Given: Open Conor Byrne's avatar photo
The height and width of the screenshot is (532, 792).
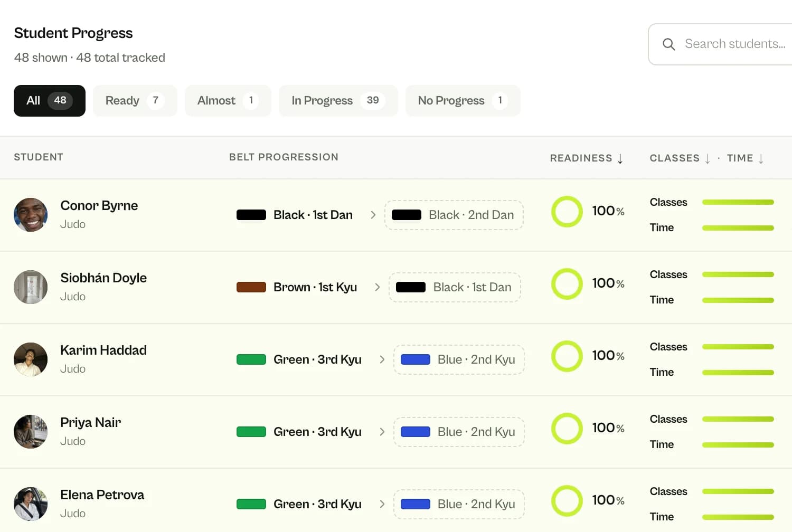Looking at the screenshot, I should click(x=31, y=215).
